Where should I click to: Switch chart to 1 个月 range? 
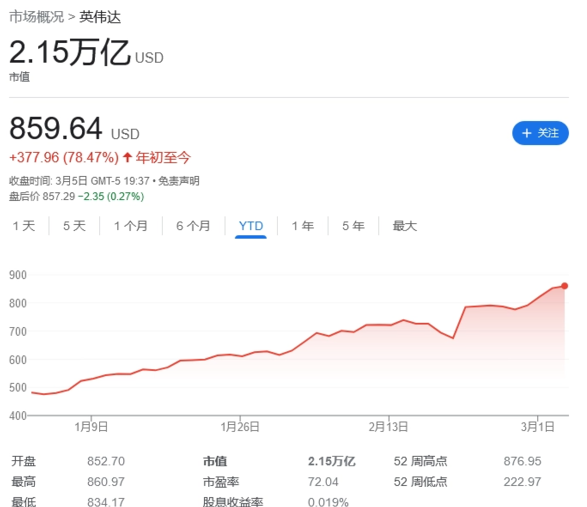tap(131, 226)
